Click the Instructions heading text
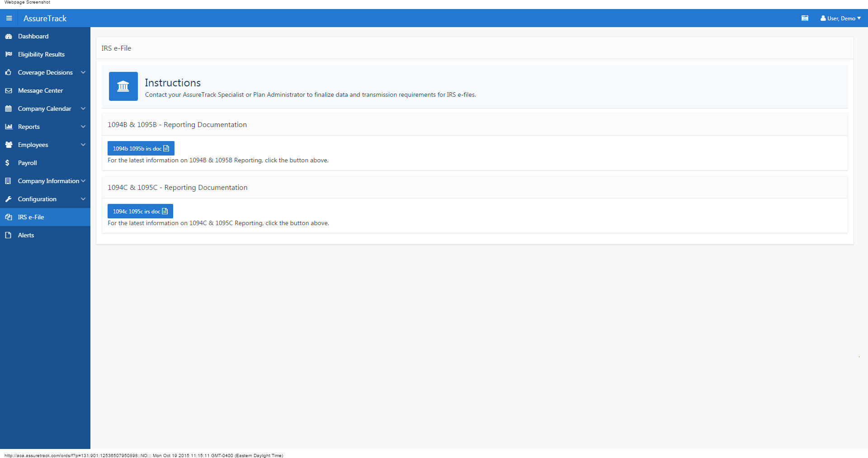This screenshot has width=868, height=458. coord(173,83)
